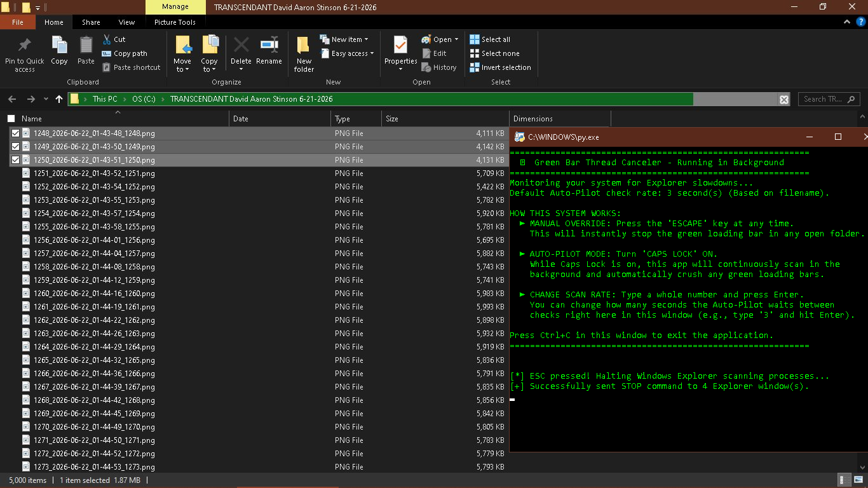The width and height of the screenshot is (868, 488).
Task: Stop loading with address bar X button
Action: (x=784, y=99)
